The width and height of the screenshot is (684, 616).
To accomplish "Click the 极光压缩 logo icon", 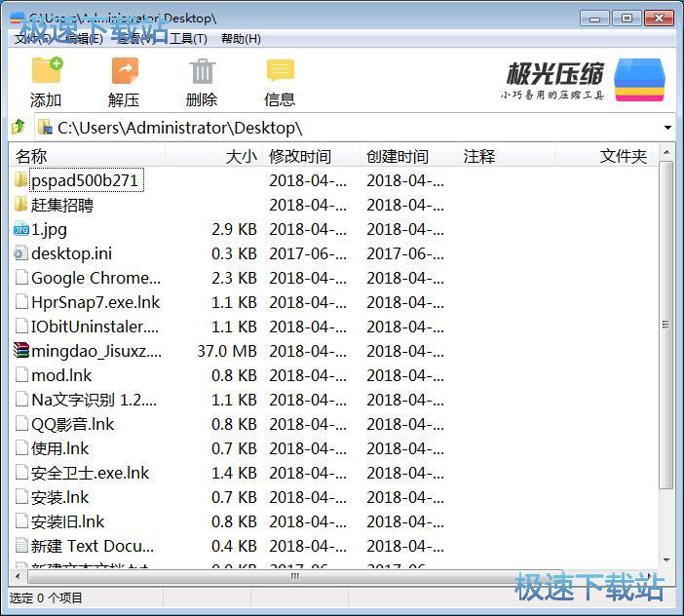I will 639,80.
